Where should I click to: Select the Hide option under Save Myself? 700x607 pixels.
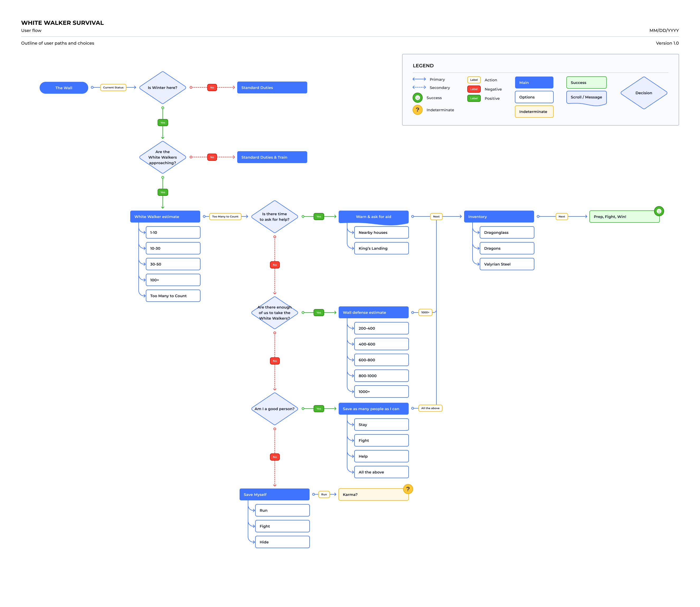pyautogui.click(x=282, y=542)
